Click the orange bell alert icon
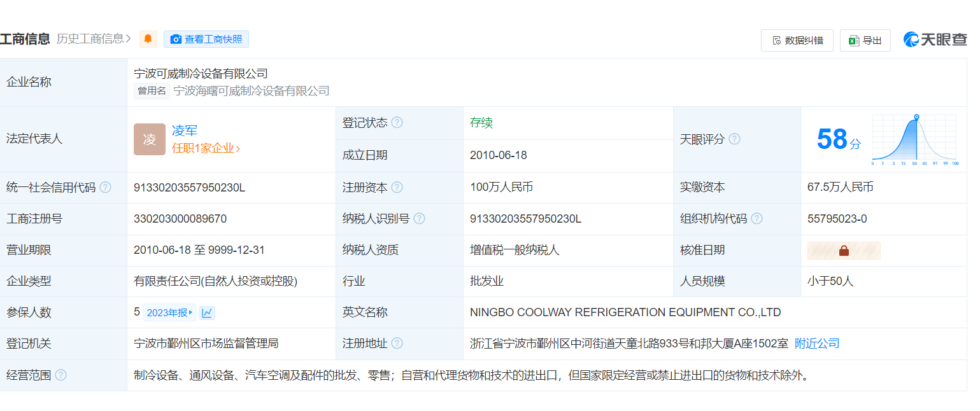 click(148, 39)
